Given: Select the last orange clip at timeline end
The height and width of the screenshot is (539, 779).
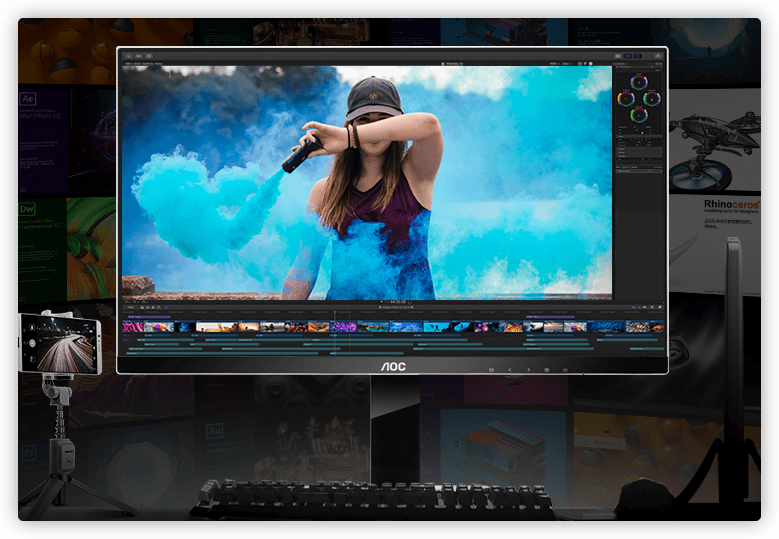Looking at the screenshot, I should pos(657,326).
